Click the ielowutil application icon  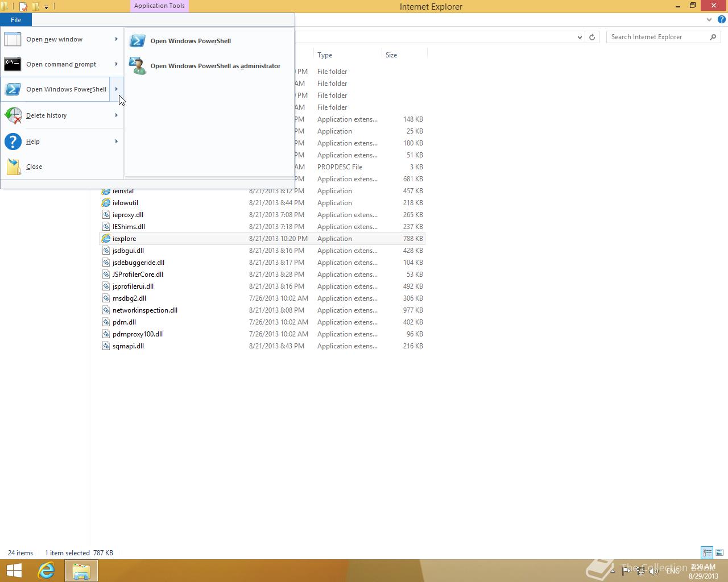pyautogui.click(x=106, y=203)
